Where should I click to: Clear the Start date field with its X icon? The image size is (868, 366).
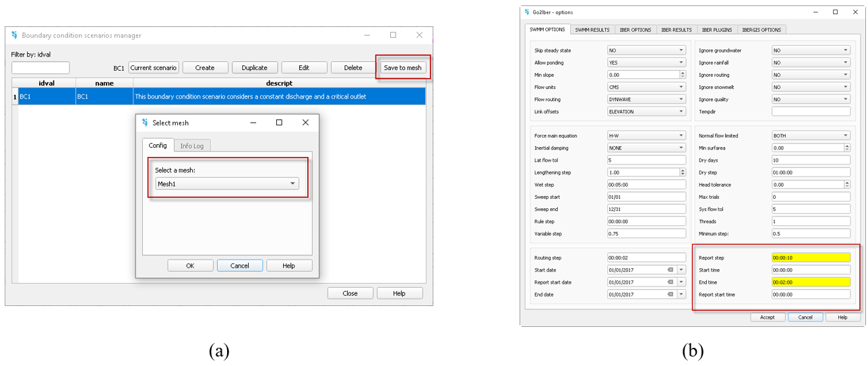pyautogui.click(x=670, y=270)
